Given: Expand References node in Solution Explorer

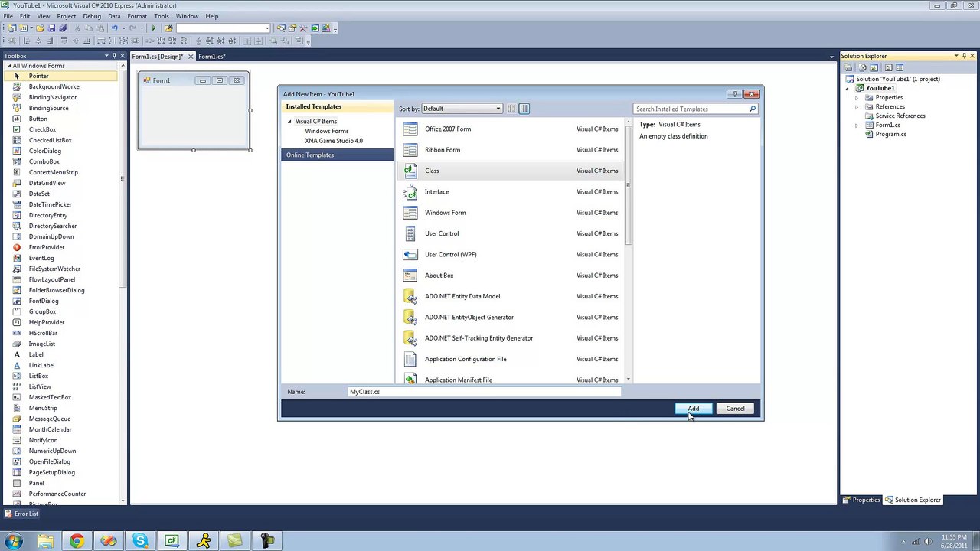Looking at the screenshot, I should (857, 107).
